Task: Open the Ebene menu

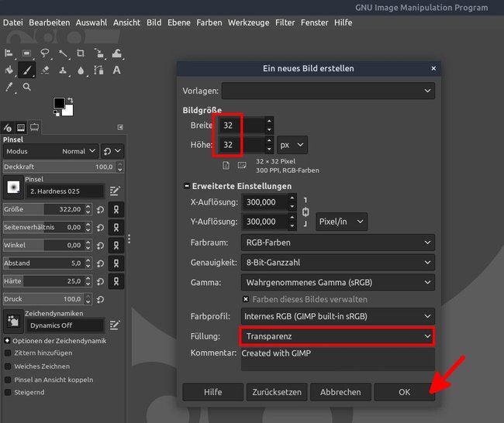Action: pos(178,22)
